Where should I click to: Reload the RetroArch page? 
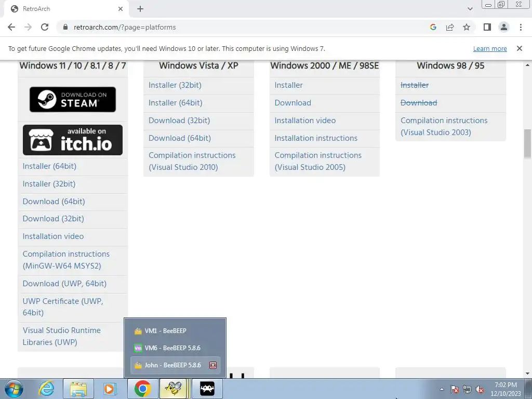(x=45, y=27)
